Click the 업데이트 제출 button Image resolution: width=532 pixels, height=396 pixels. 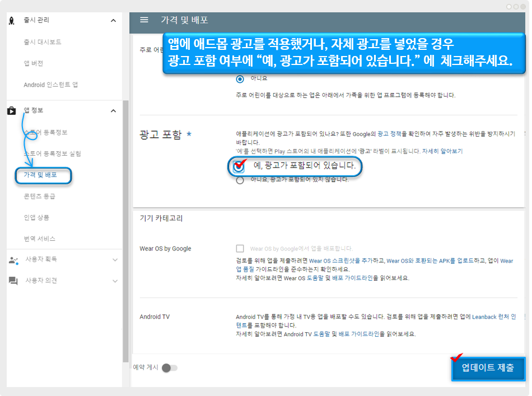click(488, 368)
